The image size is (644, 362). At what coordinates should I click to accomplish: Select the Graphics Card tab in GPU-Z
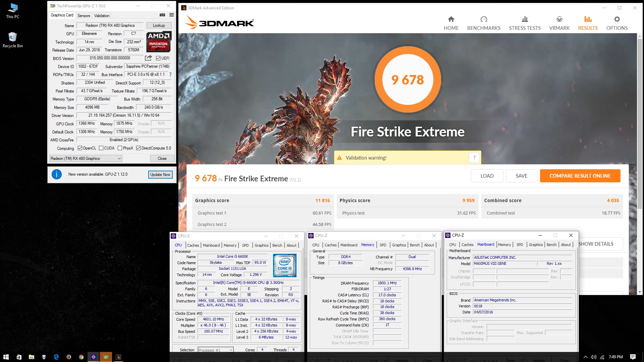pos(62,15)
